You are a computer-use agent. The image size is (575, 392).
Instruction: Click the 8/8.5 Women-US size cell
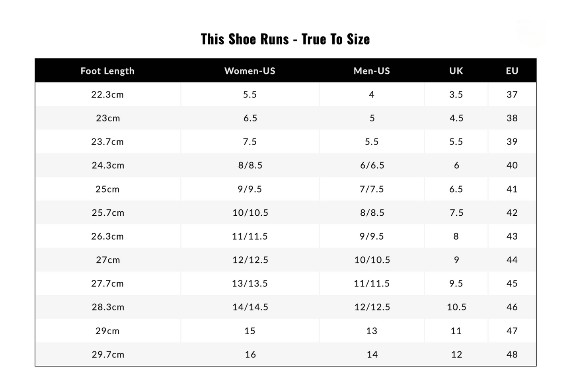click(x=250, y=166)
